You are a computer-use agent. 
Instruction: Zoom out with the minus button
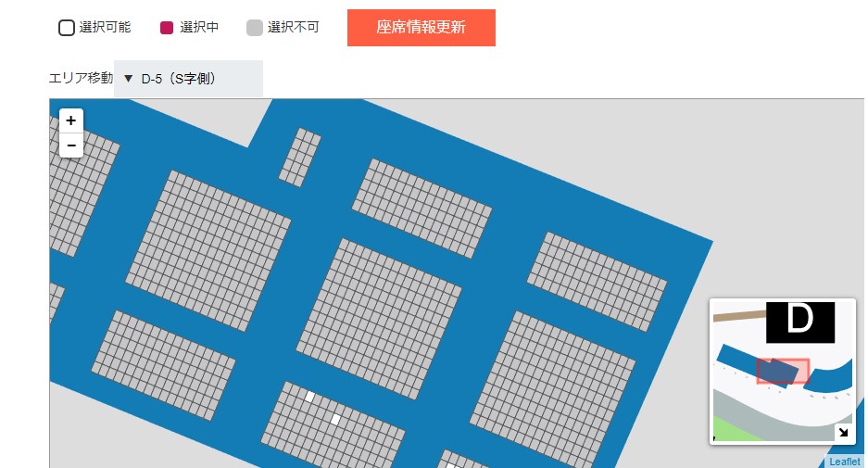(x=70, y=145)
